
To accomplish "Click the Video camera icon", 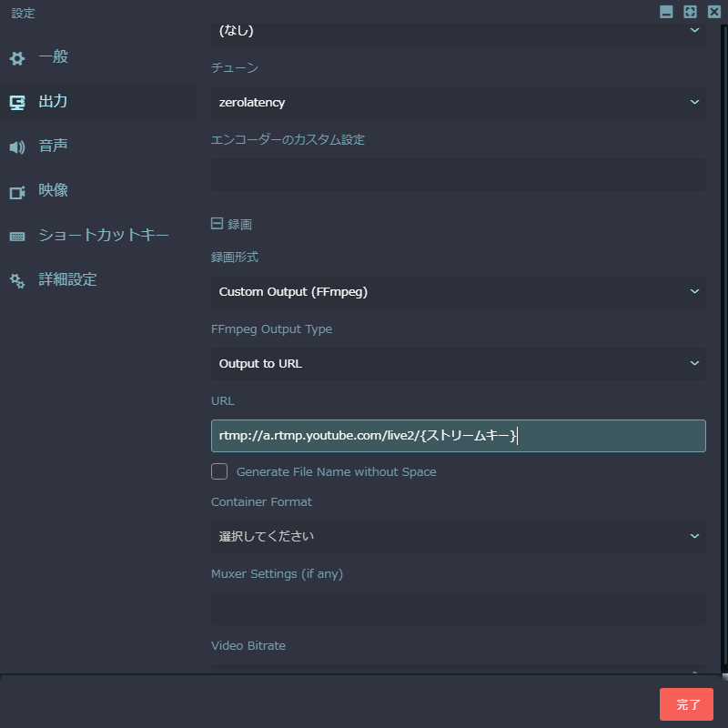I will pyautogui.click(x=17, y=192).
